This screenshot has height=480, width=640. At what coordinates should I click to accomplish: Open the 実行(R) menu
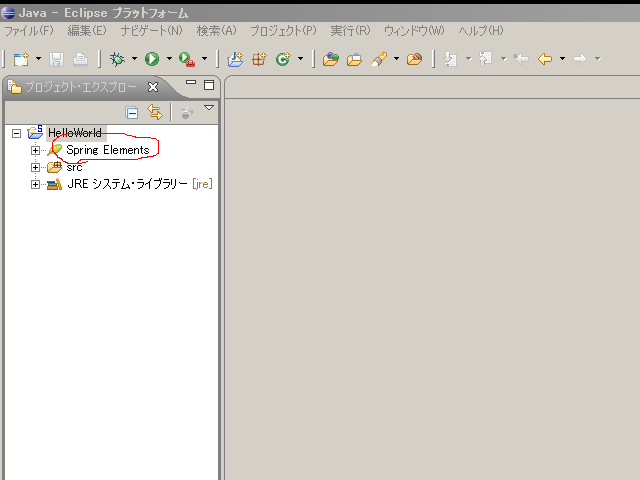point(350,31)
